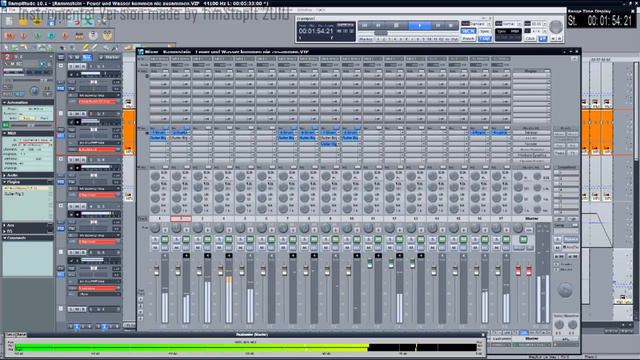The image size is (640, 360).
Task: Click the blue floppy save icon in the top toolbar
Action: (51, 21)
